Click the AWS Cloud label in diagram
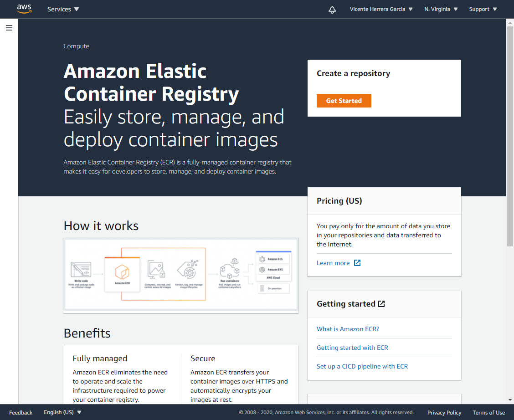 coord(273,278)
